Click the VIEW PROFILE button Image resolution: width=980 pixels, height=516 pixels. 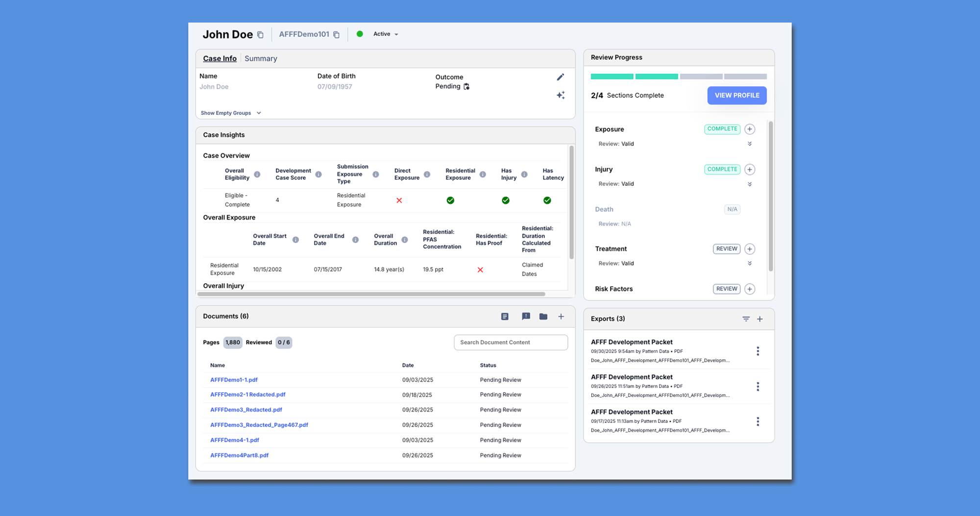[x=736, y=96]
